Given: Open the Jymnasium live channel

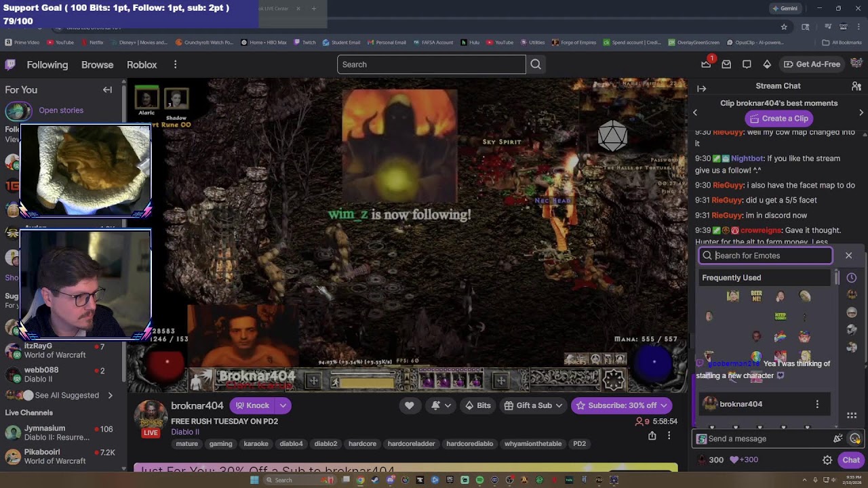Looking at the screenshot, I should point(60,432).
